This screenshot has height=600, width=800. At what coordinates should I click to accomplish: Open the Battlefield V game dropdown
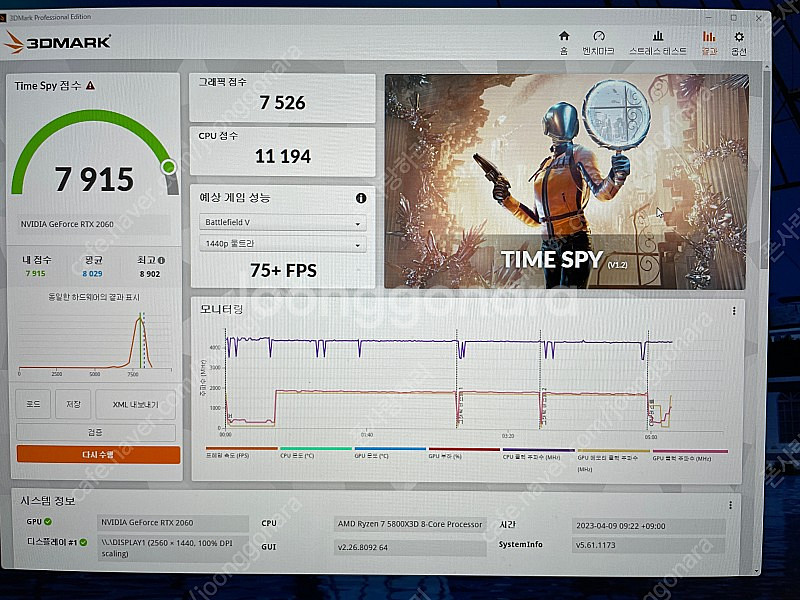[283, 222]
